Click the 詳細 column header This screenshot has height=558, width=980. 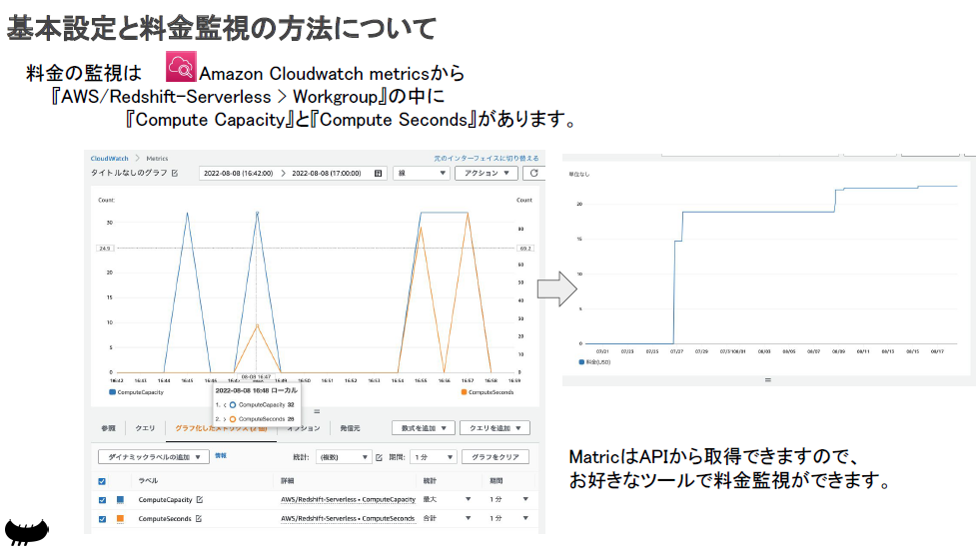point(287,481)
